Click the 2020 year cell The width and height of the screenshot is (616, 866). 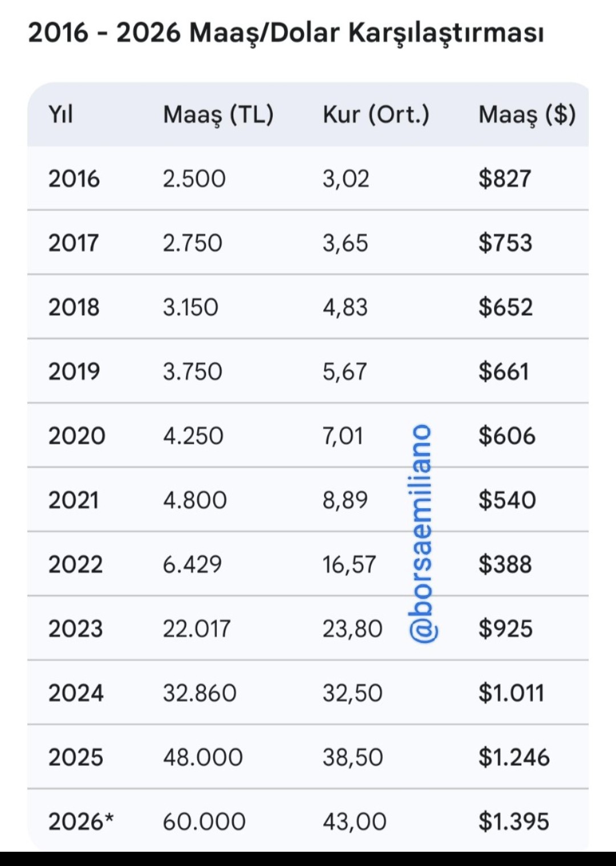76,436
